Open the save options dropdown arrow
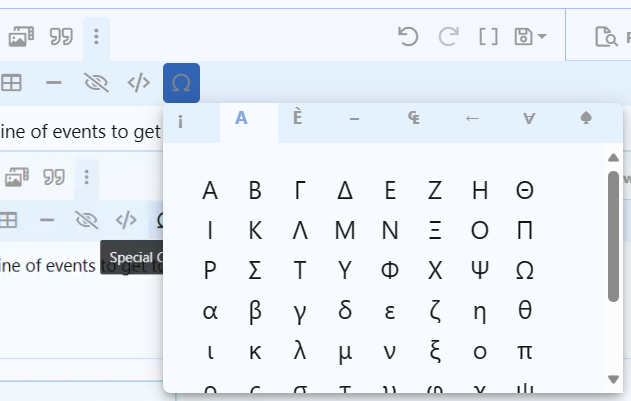Image resolution: width=631 pixels, height=401 pixels. [x=542, y=37]
